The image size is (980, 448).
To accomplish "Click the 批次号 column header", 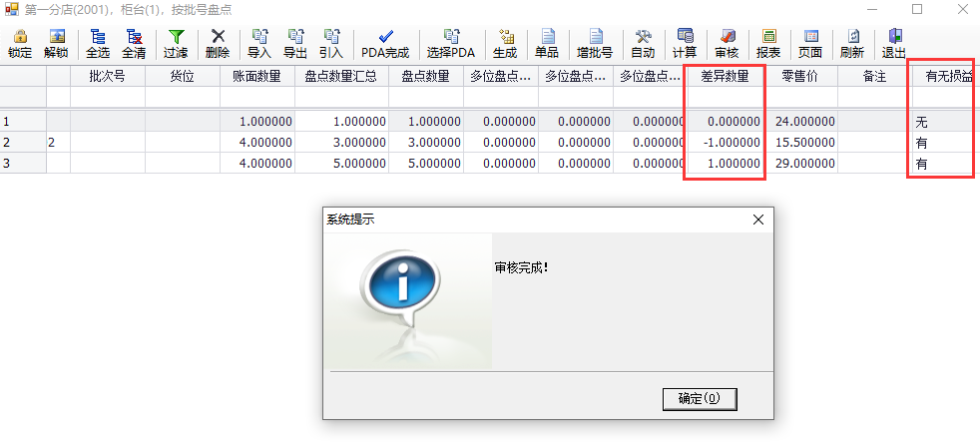I will (108, 76).
